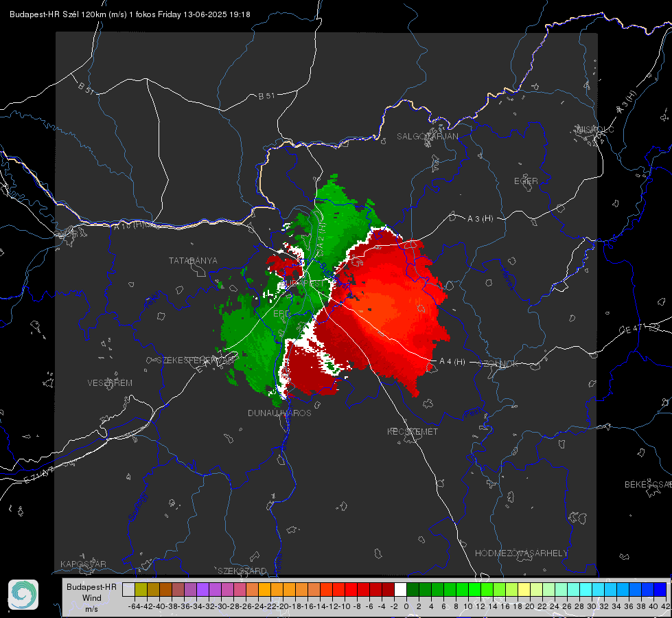Viewport: 672px width, 618px height.
Task: Click the EGER city label
Action: coord(526,181)
